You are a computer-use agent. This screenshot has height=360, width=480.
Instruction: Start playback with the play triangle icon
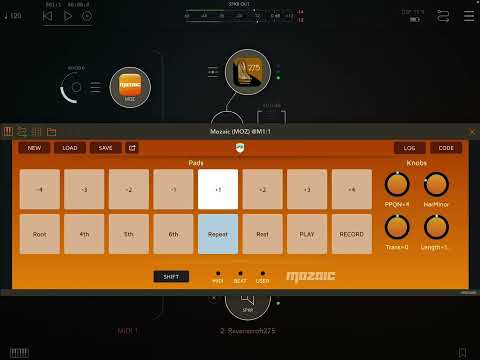tap(68, 16)
